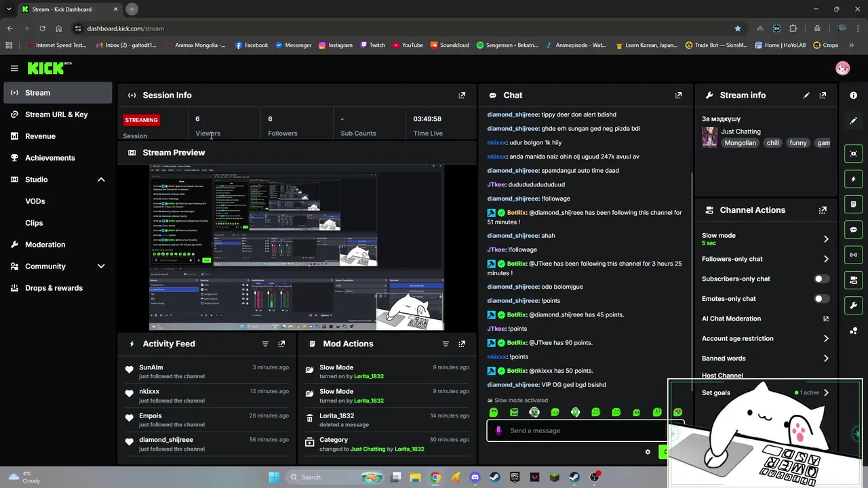Click the 03:49:58 Time Live value
The image size is (868, 488).
click(427, 119)
